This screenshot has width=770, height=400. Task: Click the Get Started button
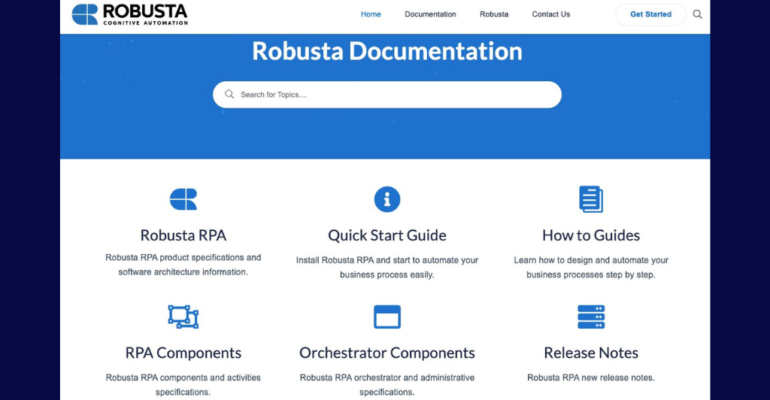(x=651, y=14)
